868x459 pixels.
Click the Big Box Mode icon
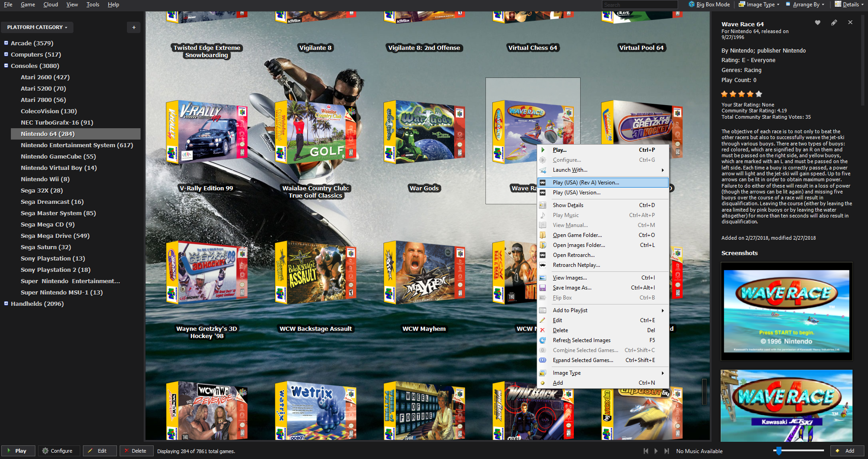click(x=692, y=4)
